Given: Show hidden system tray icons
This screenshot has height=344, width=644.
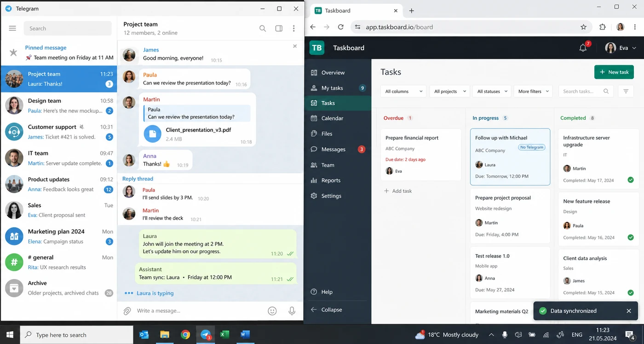Looking at the screenshot, I should 491,335.
